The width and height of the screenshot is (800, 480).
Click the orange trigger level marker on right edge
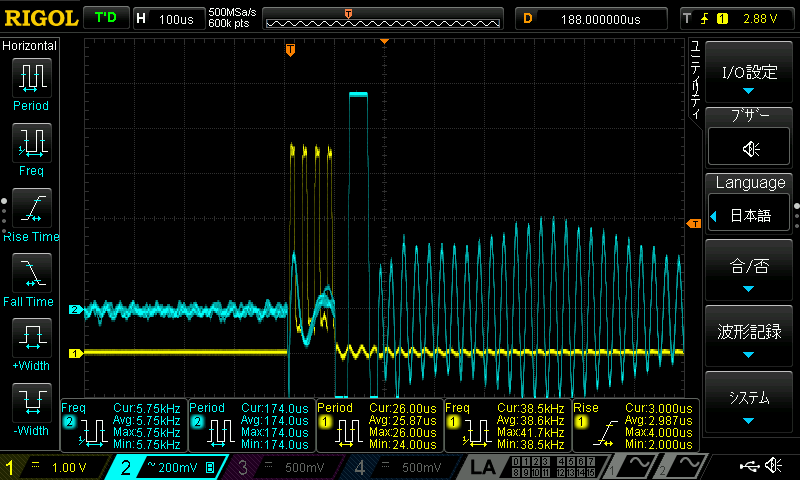click(x=692, y=223)
